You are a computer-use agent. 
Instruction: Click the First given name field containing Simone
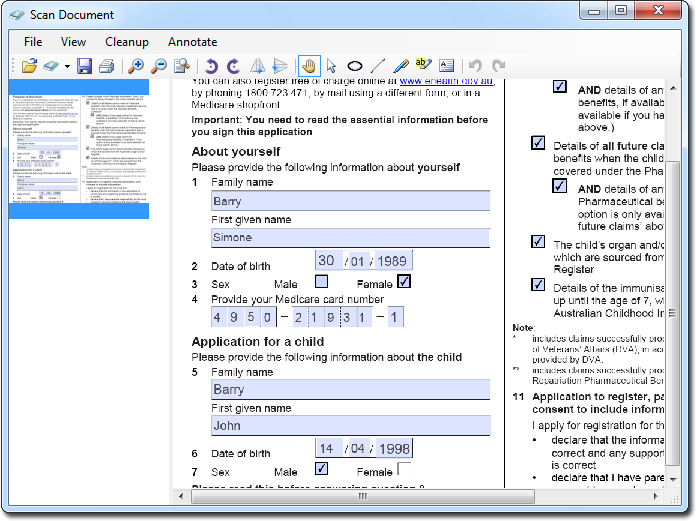pos(350,238)
